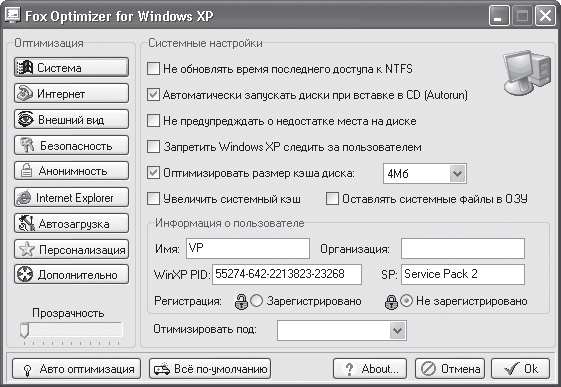Open the About... dialog
Screen dimensions: 561x387
pos(370,369)
